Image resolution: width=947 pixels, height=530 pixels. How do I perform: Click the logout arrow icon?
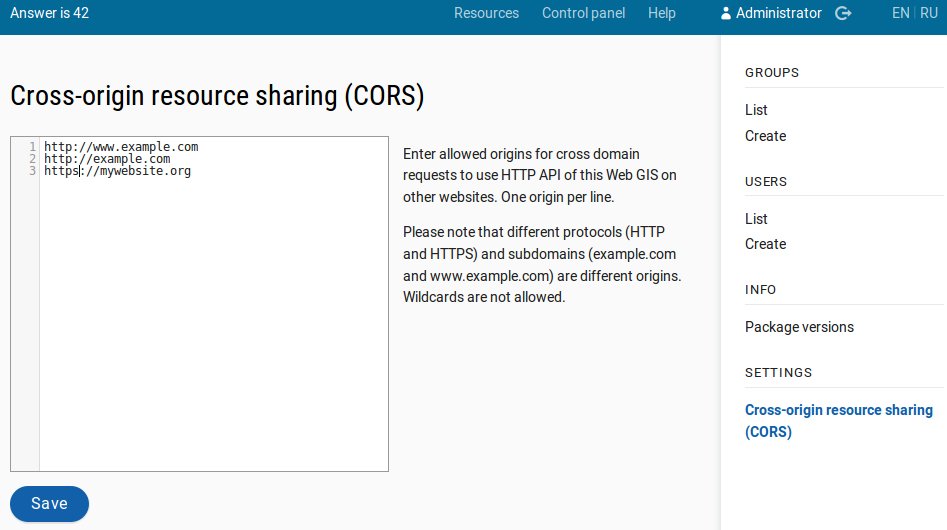pos(843,13)
